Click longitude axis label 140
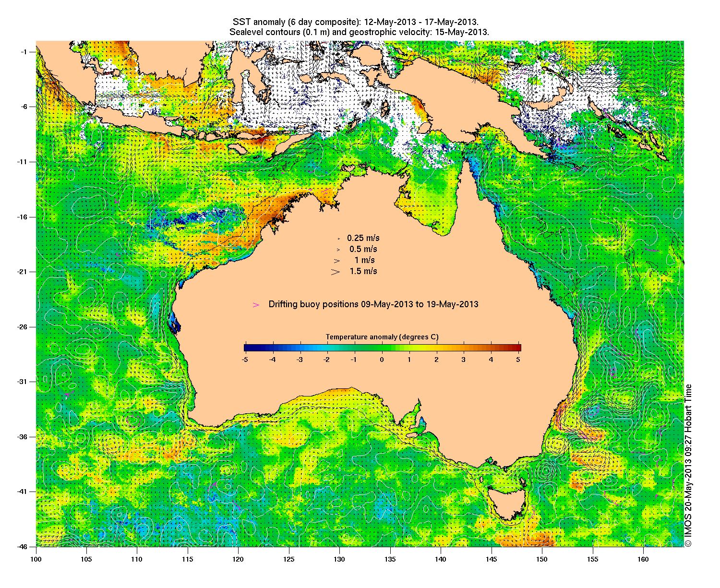Viewport: 720px width, 588px height. coord(441,559)
